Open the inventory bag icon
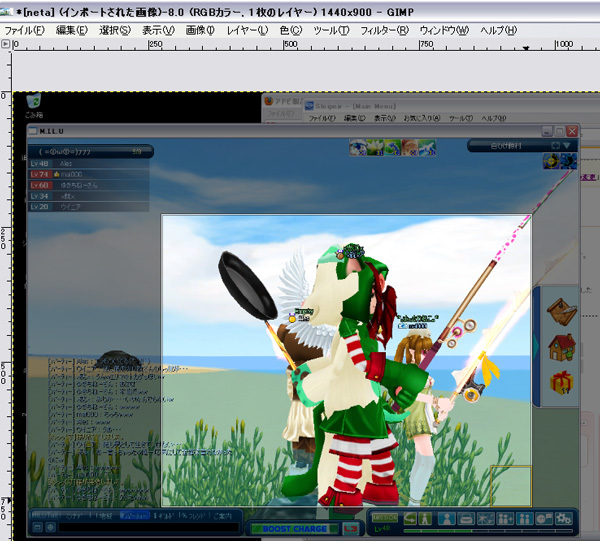The height and width of the screenshot is (541, 600). click(x=466, y=519)
